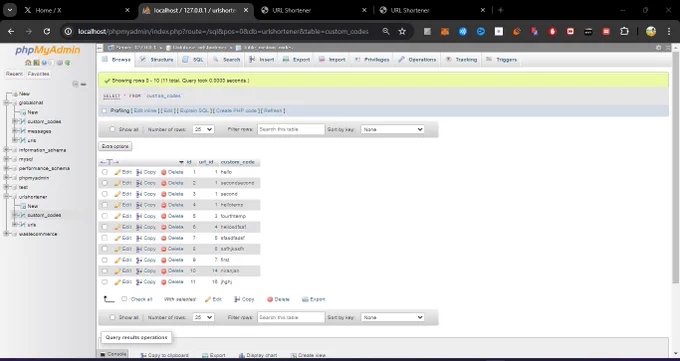The image size is (680, 361).
Task: Click the phpMyAdmin home icon
Action: coord(28,63)
